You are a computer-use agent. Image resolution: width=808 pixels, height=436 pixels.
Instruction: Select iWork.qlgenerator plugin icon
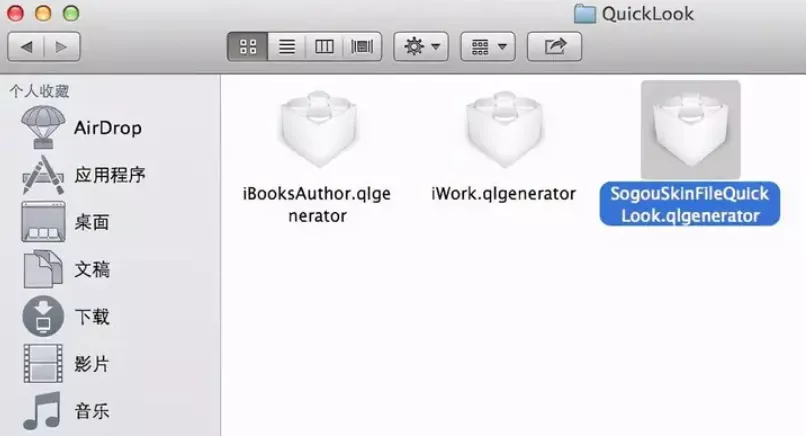pos(504,129)
